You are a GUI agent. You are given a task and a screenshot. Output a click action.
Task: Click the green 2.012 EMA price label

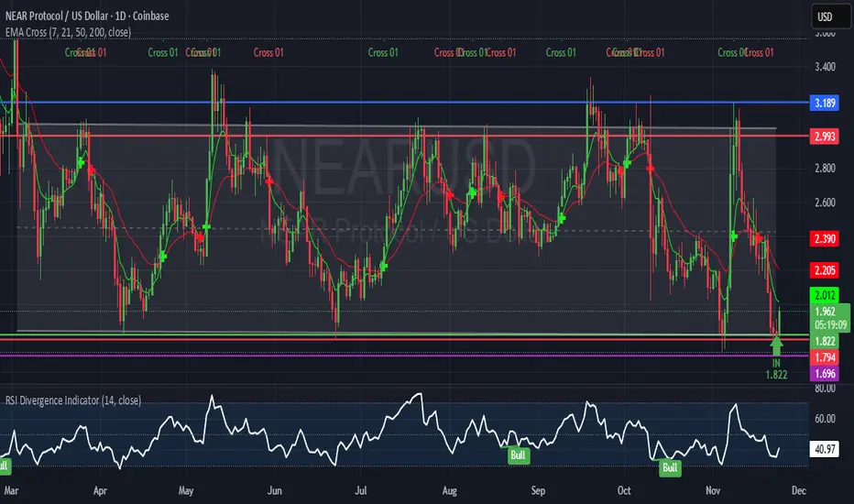[824, 295]
